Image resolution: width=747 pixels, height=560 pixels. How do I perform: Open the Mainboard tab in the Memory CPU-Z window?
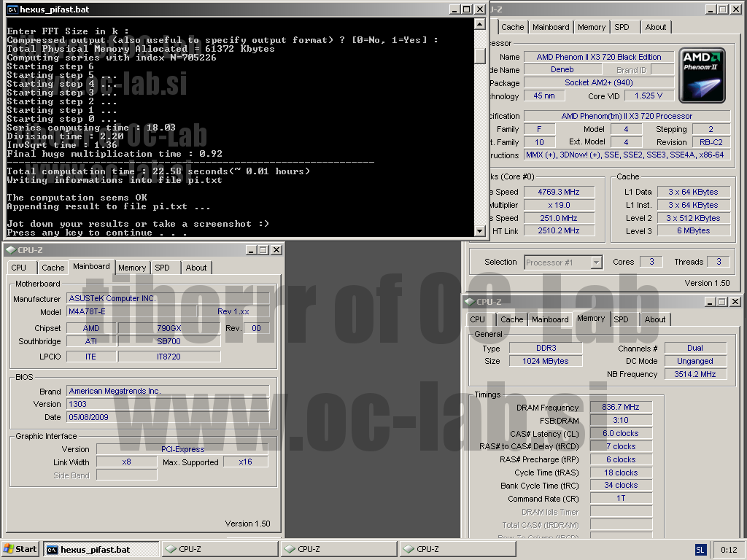pos(550,319)
